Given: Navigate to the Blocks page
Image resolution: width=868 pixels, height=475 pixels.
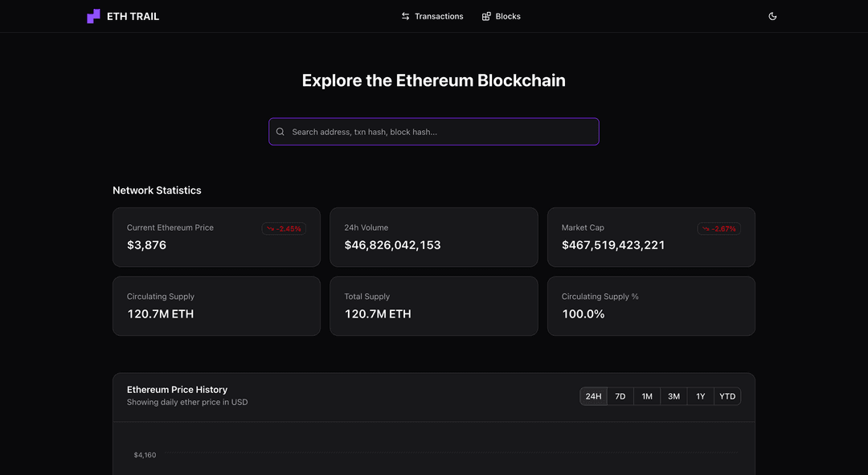Looking at the screenshot, I should coord(507,15).
